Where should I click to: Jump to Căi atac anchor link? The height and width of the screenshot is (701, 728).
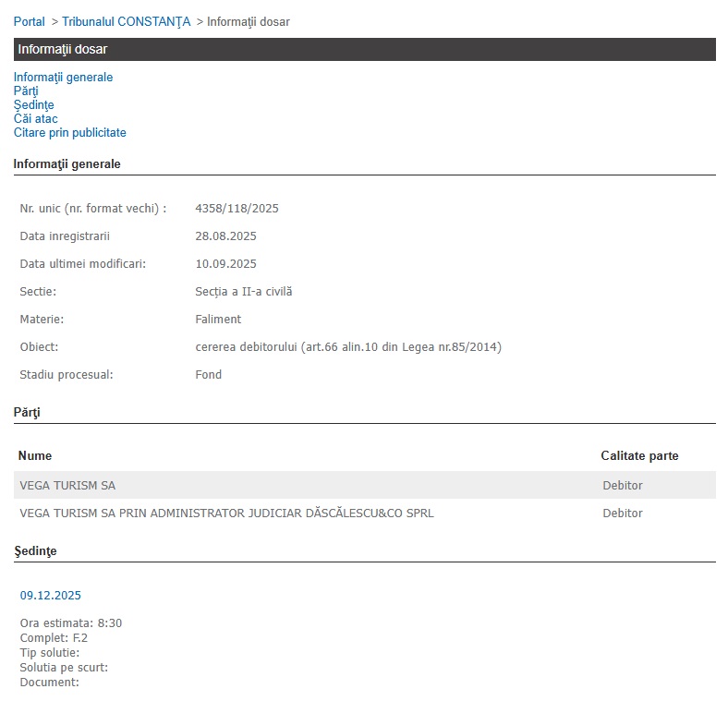[36, 119]
